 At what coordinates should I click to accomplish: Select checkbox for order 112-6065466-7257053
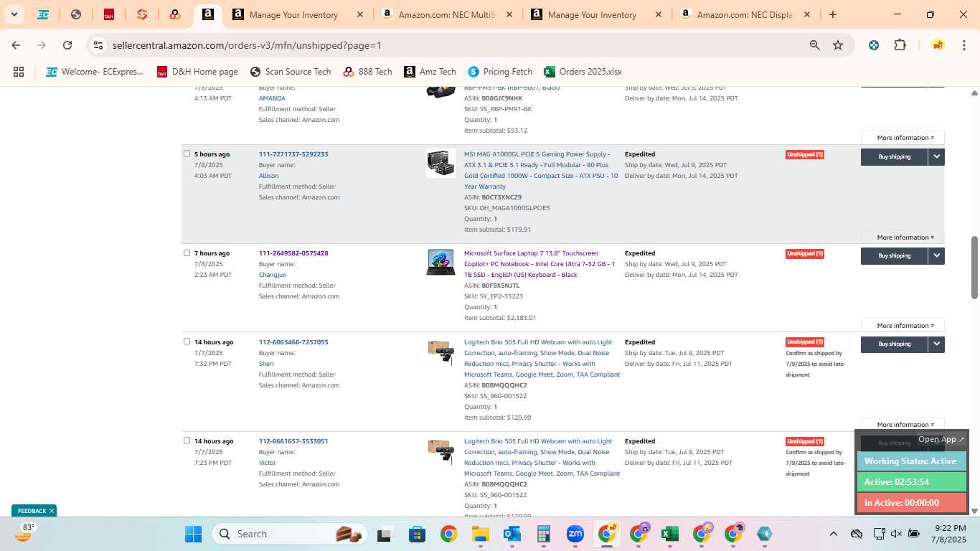[187, 342]
